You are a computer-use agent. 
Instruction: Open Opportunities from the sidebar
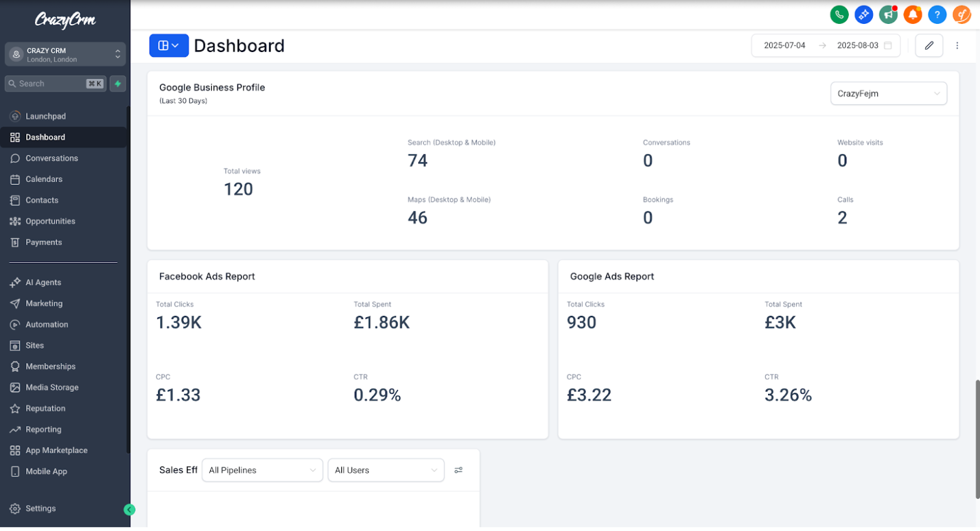(x=50, y=221)
